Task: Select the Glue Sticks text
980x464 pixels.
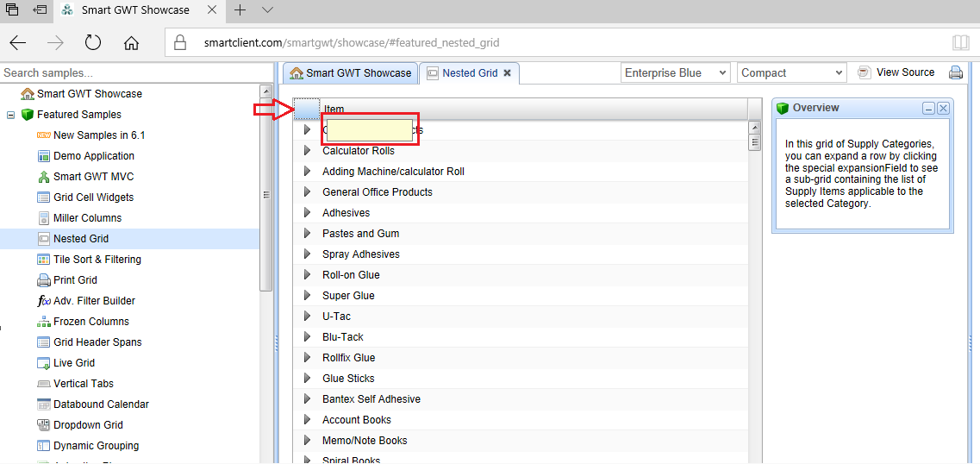Action: [x=349, y=379]
